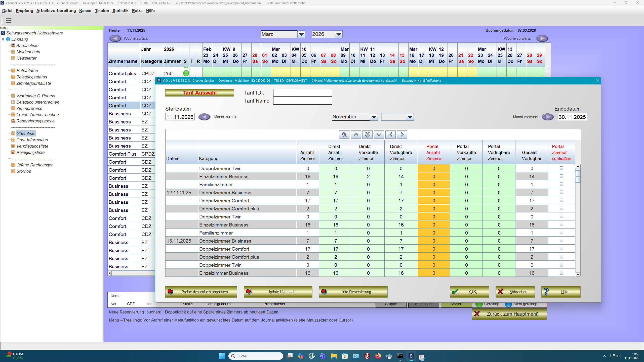644x362 pixels.
Task: Select the Zimmerpreise euro icon
Action: (x=13, y=108)
